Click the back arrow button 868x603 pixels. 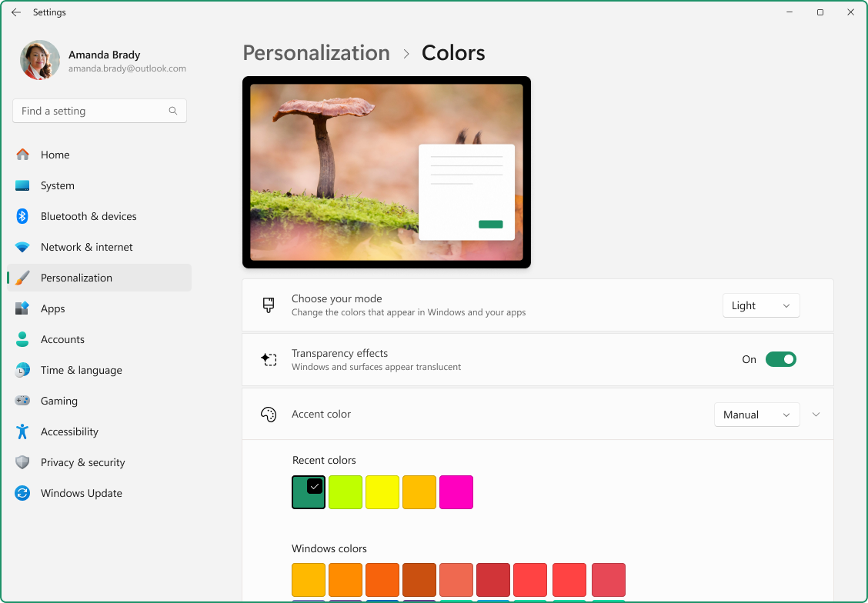click(15, 12)
